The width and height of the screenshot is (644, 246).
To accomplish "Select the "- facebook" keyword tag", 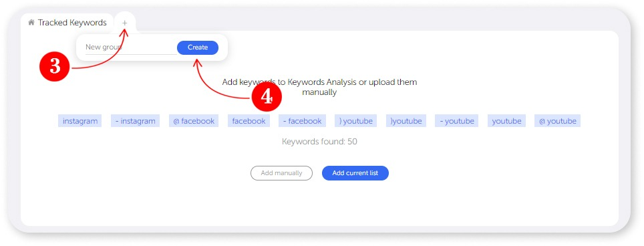I will [302, 121].
